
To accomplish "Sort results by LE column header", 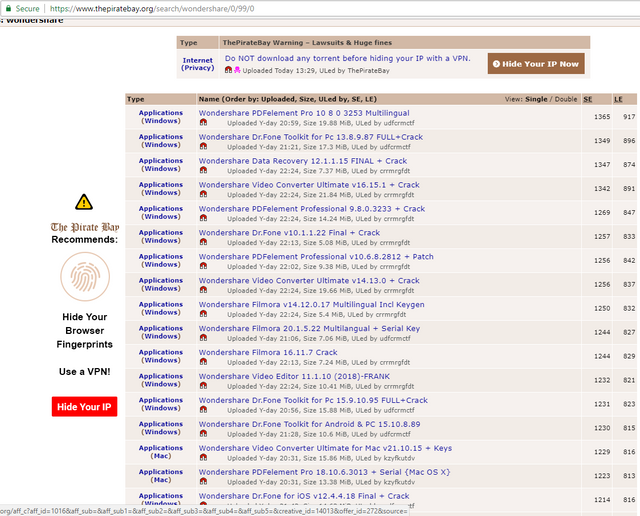I will 618,99.
